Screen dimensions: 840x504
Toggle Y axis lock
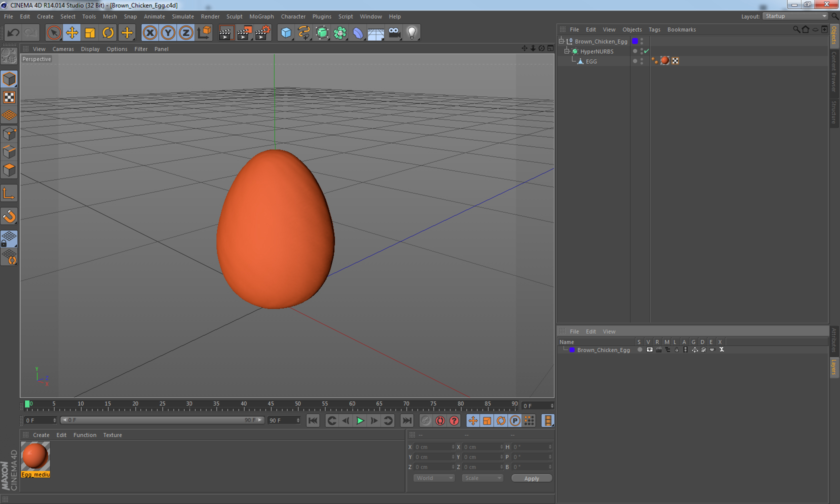click(x=168, y=33)
